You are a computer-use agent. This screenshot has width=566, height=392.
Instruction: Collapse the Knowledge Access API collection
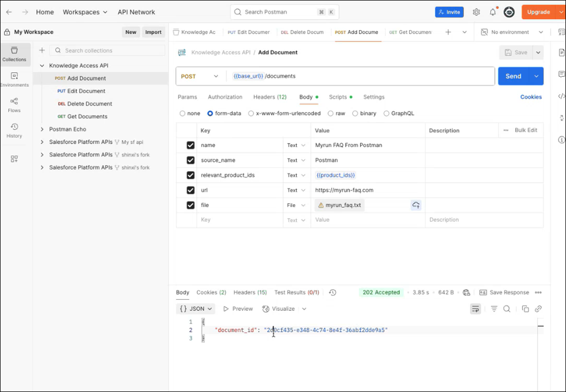[42, 66]
